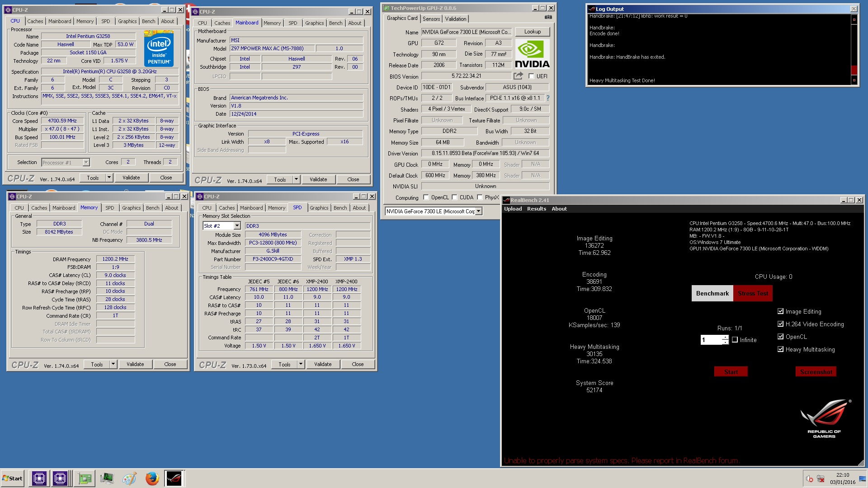Open GPU selector dropdown in GPU-Z
Screen dimensions: 868x488
(479, 211)
